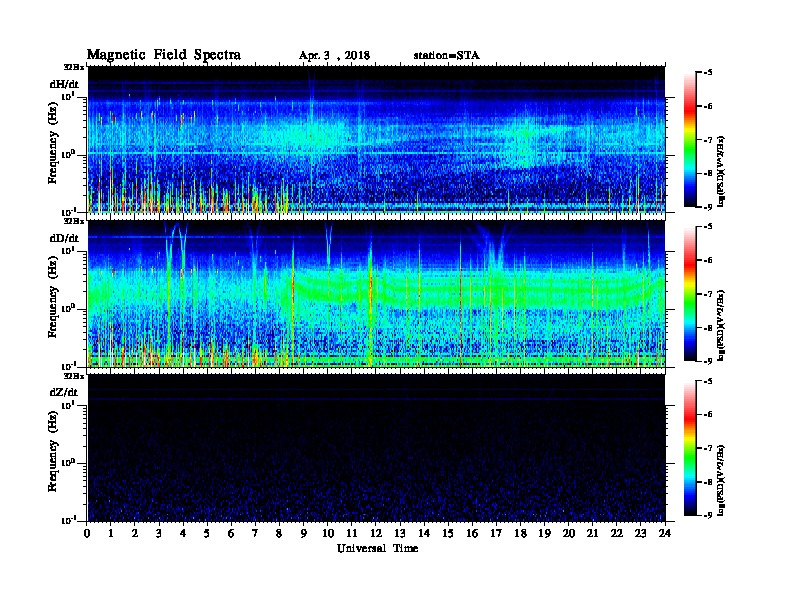Click the 10⁰ frequency tick label of dH/dt panel
Image resolution: width=792 pixels, height=612 pixels.
click(x=69, y=155)
